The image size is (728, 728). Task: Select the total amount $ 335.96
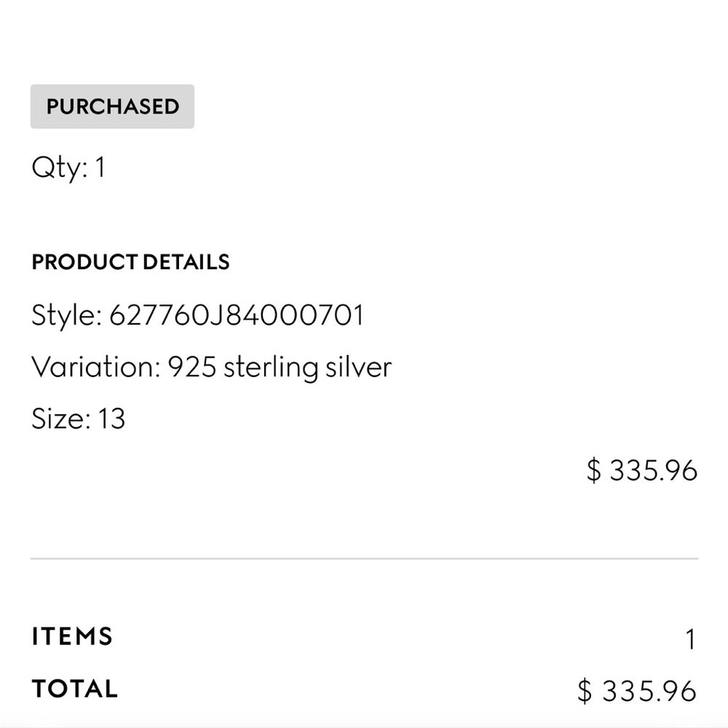[x=637, y=691]
